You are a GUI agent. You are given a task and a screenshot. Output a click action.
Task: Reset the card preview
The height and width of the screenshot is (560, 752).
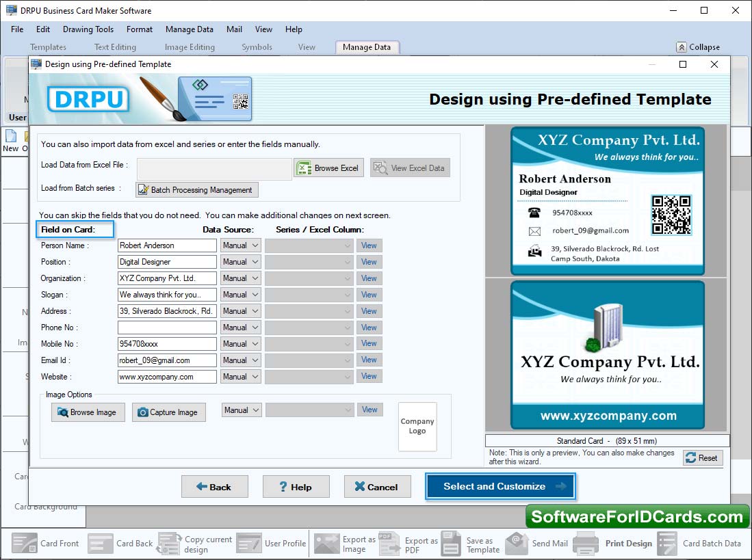[x=703, y=458]
